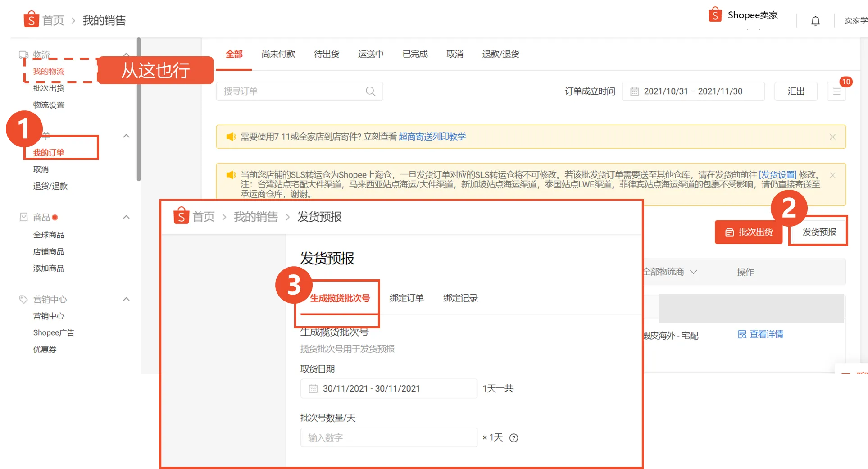Open the help question mark beside 批次号数量/天
This screenshot has height=469, width=868.
tap(514, 437)
